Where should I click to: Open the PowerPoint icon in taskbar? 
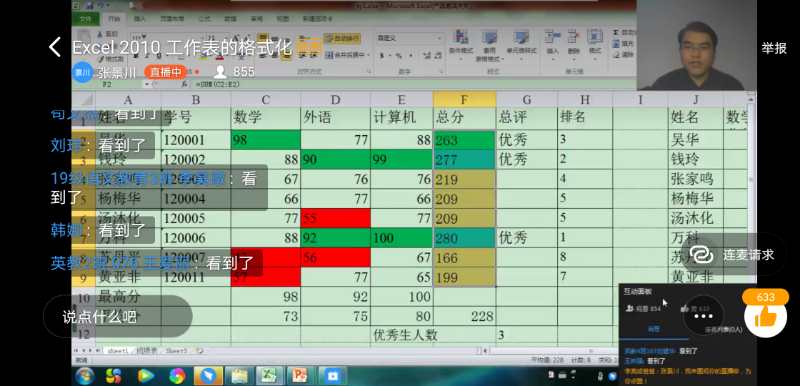(x=301, y=376)
